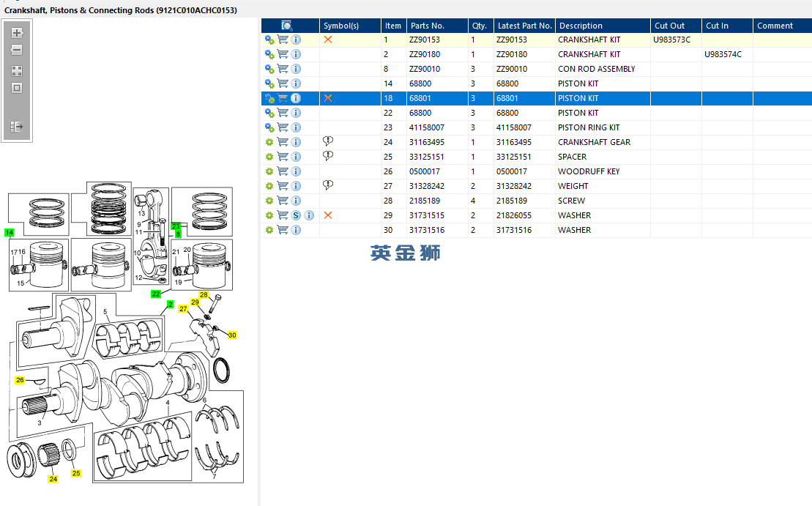The image size is (812, 506).
Task: Click the Qty. column header
Action: pos(480,26)
